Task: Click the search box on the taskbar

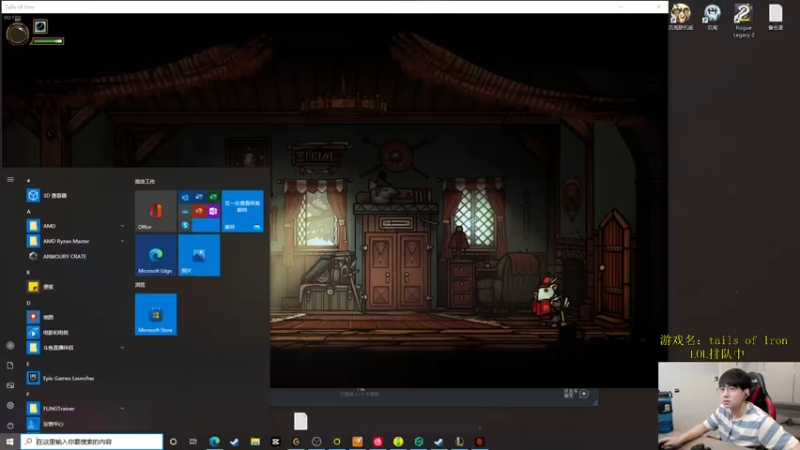Action: point(92,442)
